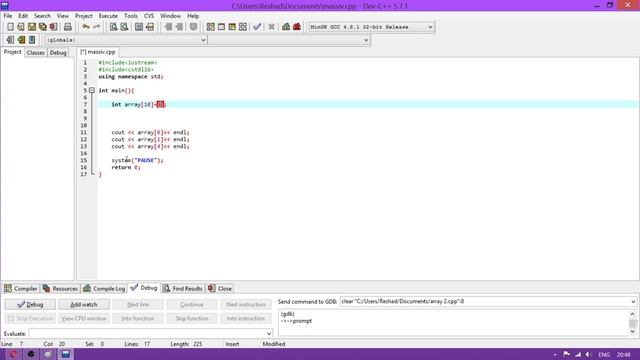Open the Search menu
This screenshot has height=360, width=640.
42,16
